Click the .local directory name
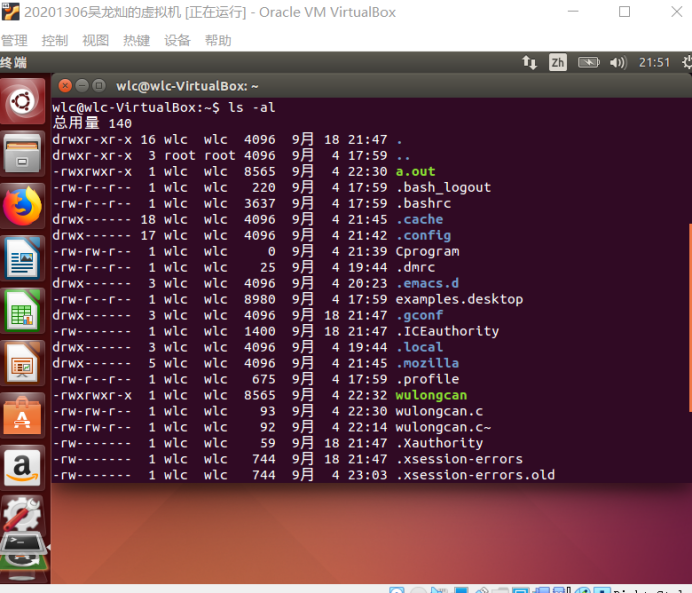Image resolution: width=692 pixels, height=593 pixels. 420,347
